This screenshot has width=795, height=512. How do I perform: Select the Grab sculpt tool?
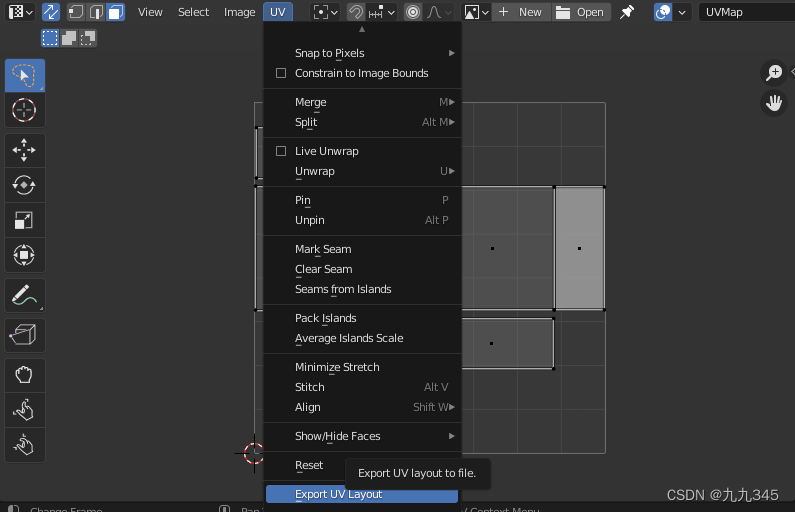point(25,375)
